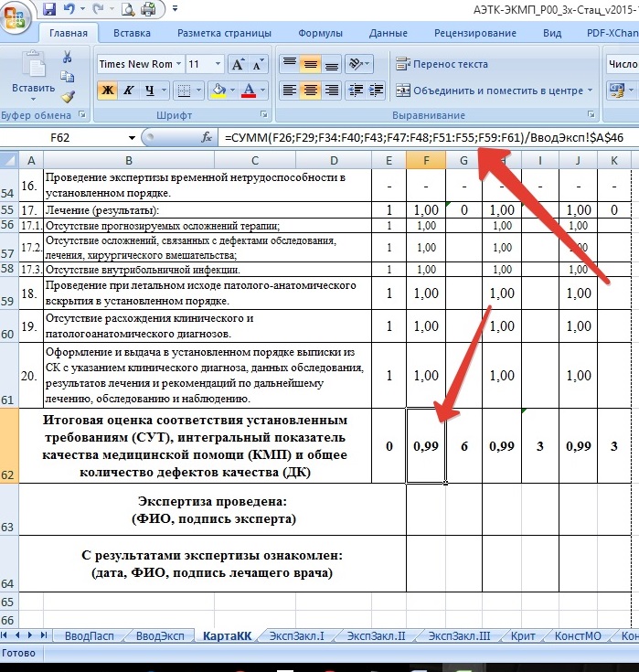The width and height of the screenshot is (639, 672).
Task: Open the customize quick access toolbar dropdown
Action: pyautogui.click(x=175, y=9)
